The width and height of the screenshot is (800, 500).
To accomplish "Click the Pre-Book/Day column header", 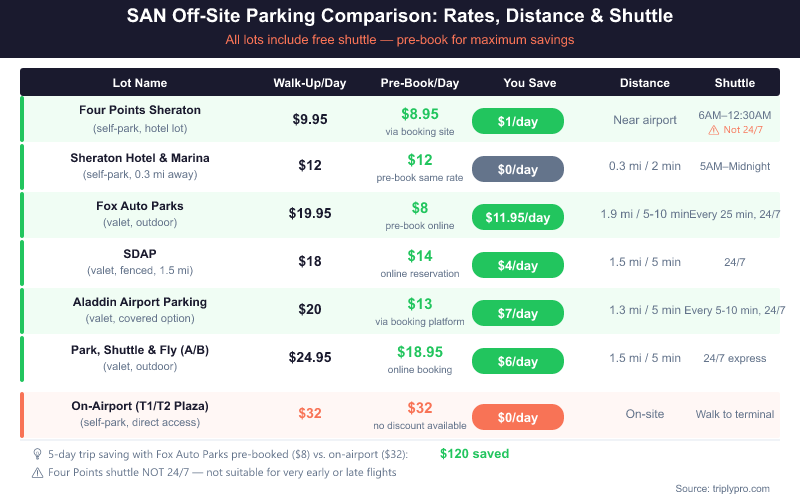I will tap(420, 83).
